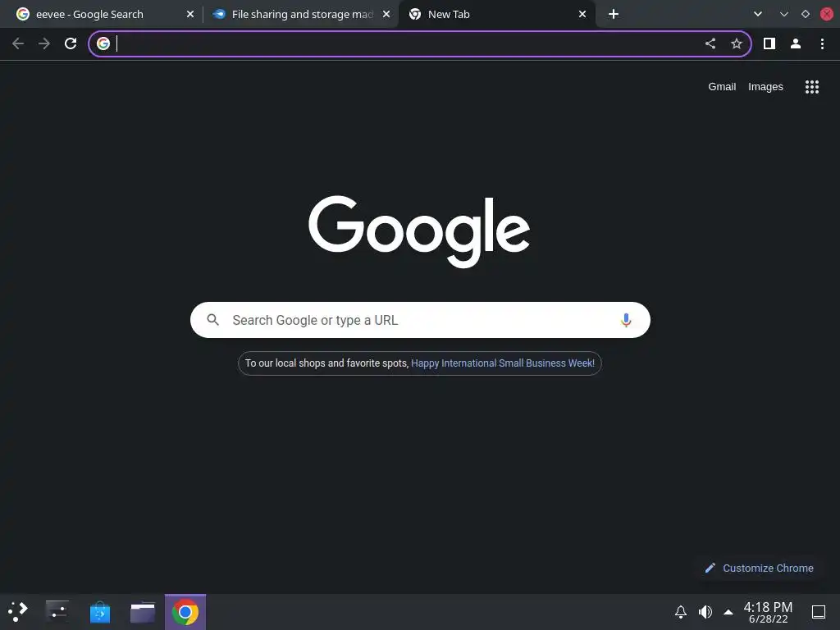This screenshot has width=840, height=630.
Task: Open the Chrome side panel
Action: [x=769, y=43]
